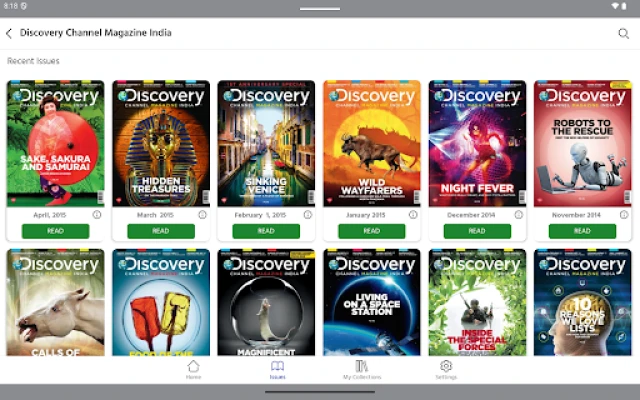Screen dimensions: 640x400
Task: Go back using the header back arrow
Action: [x=9, y=33]
